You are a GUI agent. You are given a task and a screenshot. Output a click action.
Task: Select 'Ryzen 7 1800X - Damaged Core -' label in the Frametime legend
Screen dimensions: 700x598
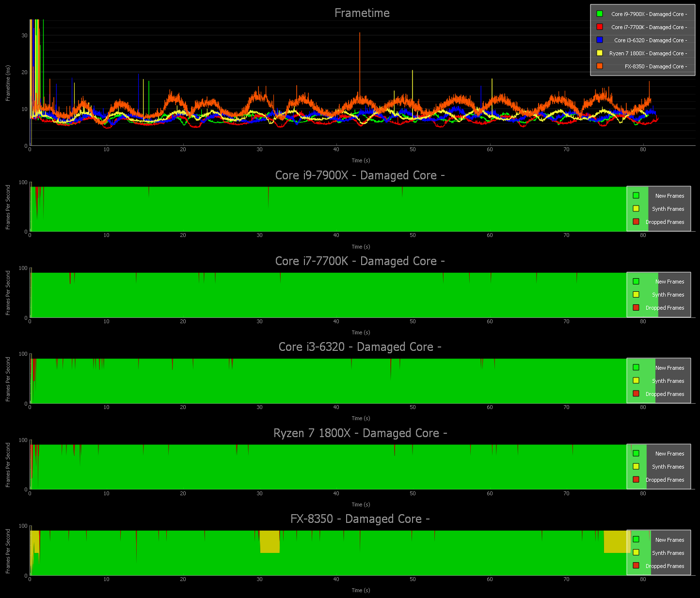(648, 53)
